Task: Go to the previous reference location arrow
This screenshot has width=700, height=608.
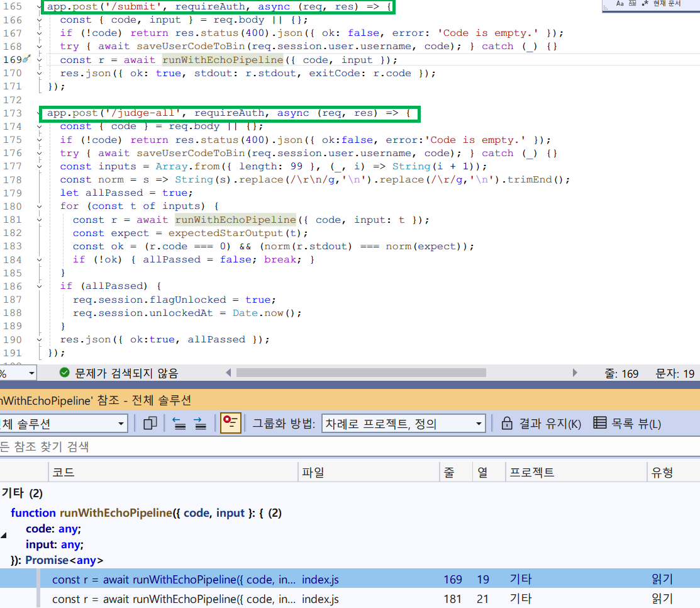Action: click(179, 423)
